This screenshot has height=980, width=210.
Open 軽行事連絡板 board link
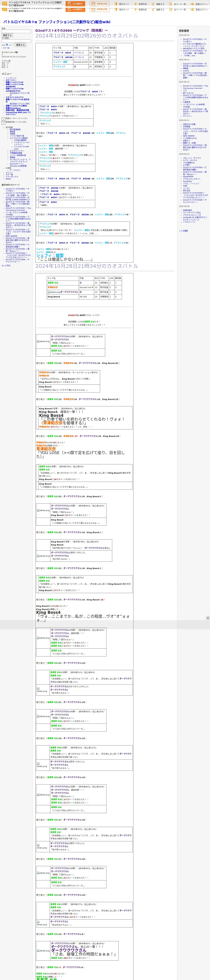[15, 129]
